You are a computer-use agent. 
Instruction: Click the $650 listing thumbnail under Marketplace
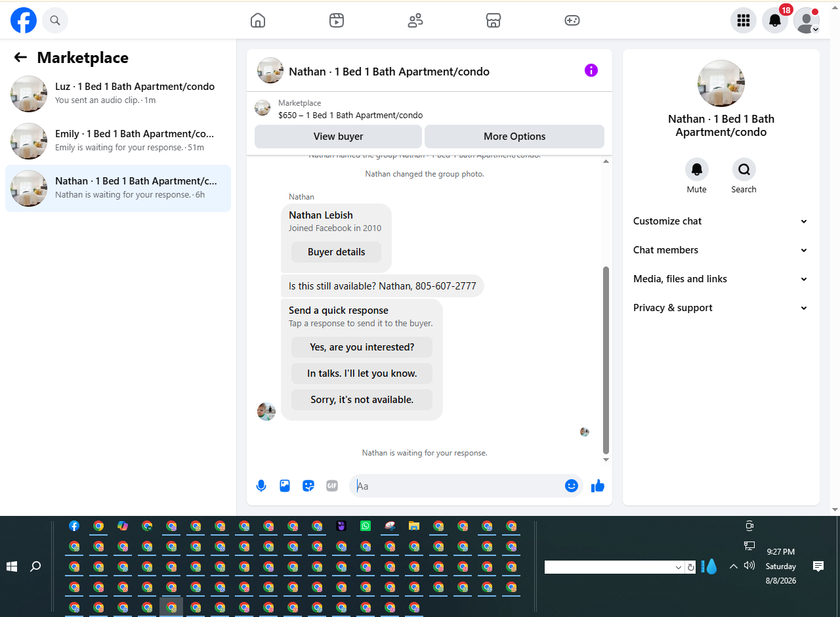coord(262,108)
